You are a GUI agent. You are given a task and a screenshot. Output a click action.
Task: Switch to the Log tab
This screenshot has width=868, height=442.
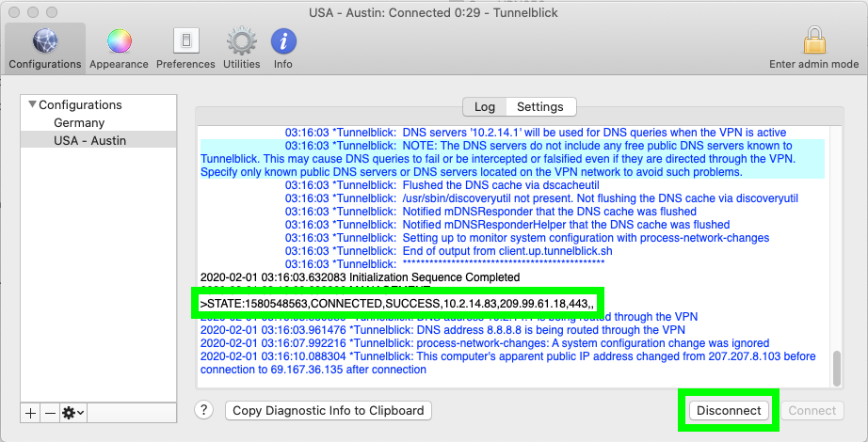tap(485, 107)
